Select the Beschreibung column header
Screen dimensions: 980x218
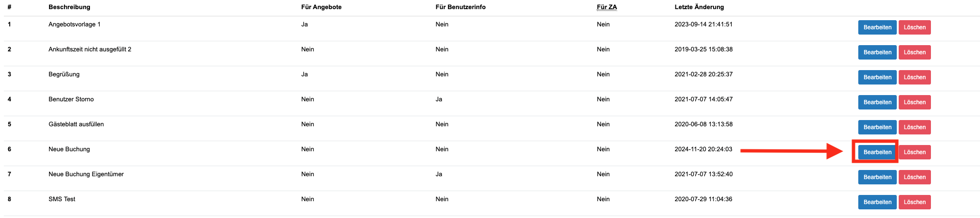(x=69, y=7)
